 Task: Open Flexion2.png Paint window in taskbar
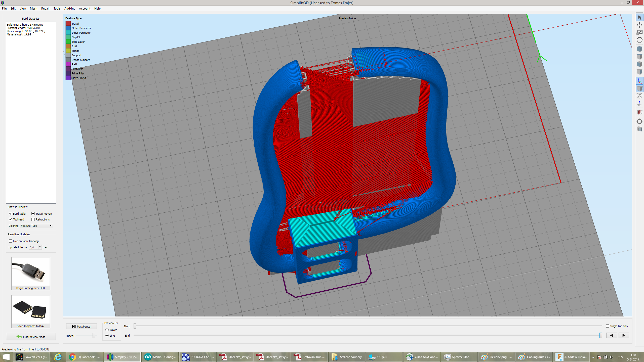497,357
